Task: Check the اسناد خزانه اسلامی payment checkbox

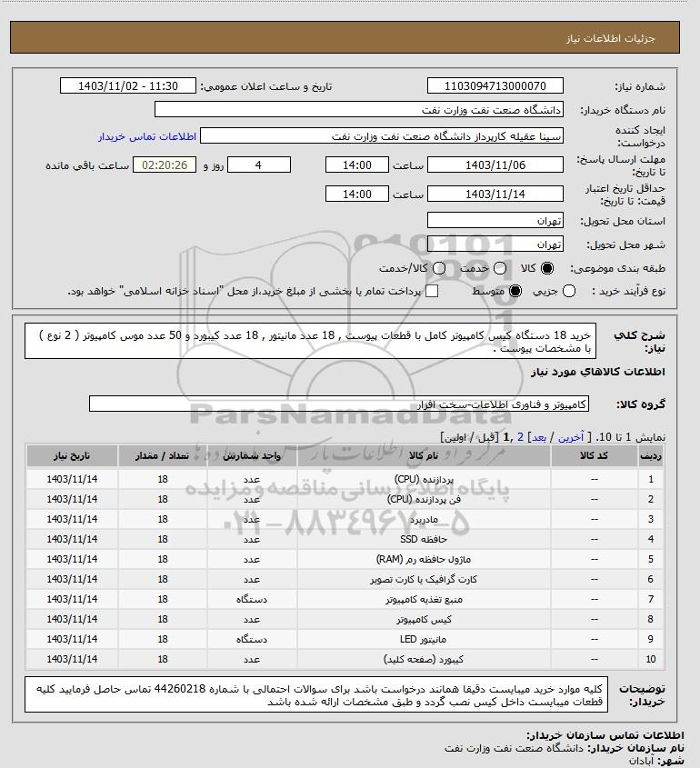Action: point(432,291)
